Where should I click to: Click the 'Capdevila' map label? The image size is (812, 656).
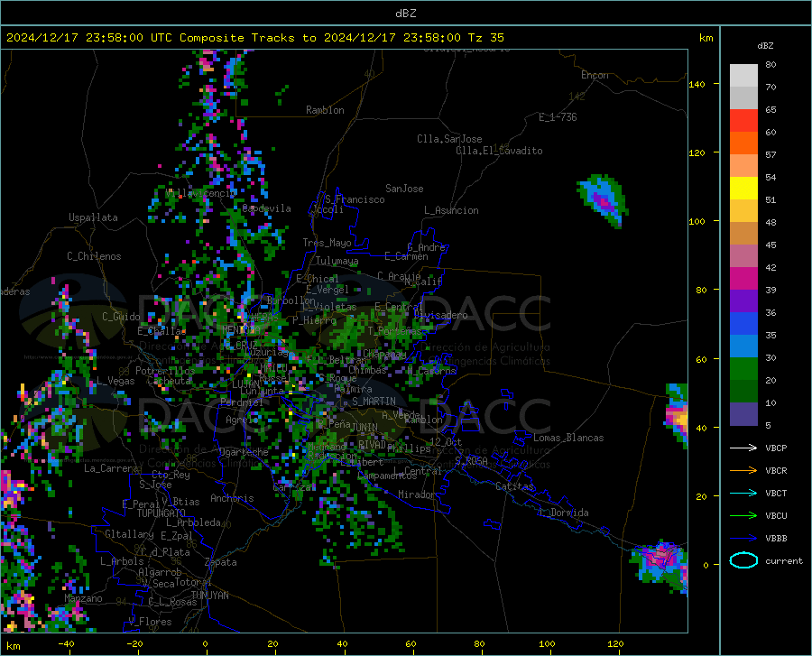(x=266, y=208)
